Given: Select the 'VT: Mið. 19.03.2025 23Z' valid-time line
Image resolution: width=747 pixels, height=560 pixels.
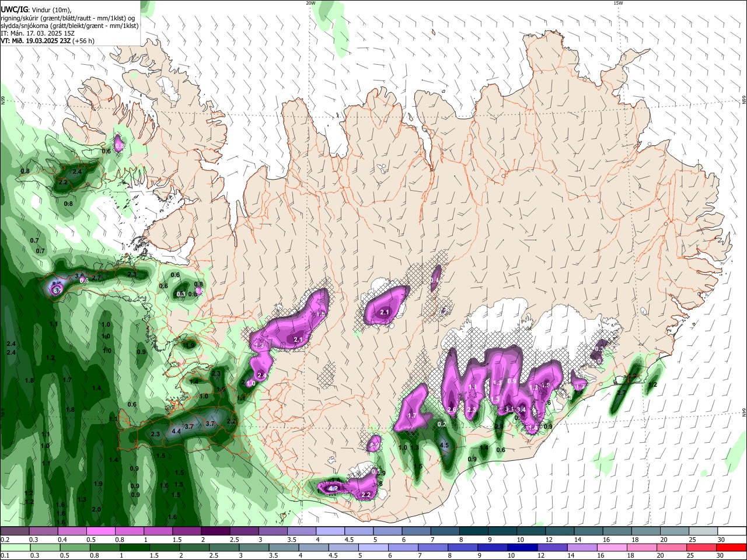Looking at the screenshot, I should pos(36,41).
